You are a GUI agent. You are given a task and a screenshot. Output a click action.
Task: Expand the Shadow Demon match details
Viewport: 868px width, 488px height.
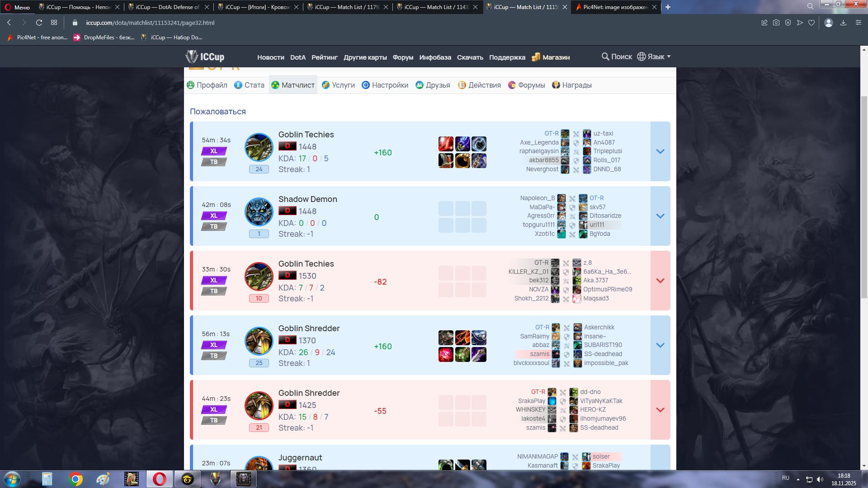(660, 216)
